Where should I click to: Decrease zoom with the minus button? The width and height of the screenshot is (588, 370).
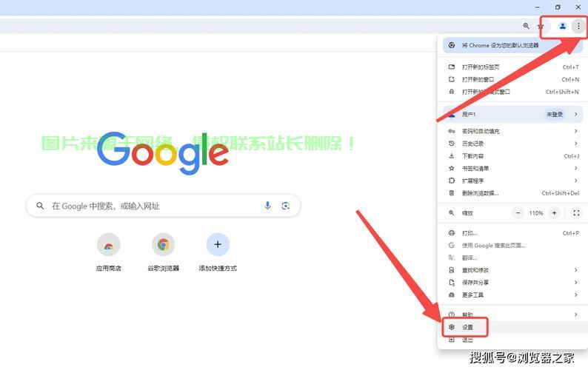point(519,213)
